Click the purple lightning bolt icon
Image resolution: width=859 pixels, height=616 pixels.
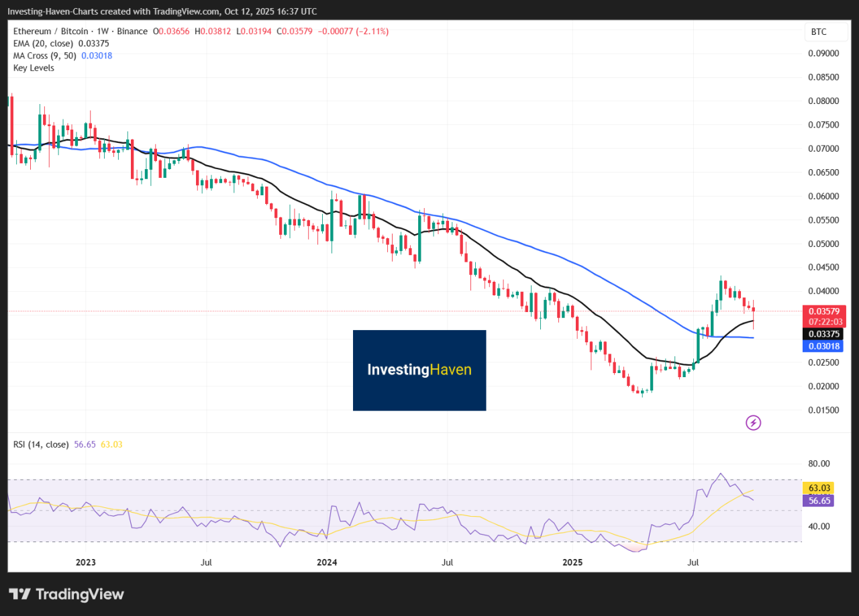pyautogui.click(x=753, y=423)
